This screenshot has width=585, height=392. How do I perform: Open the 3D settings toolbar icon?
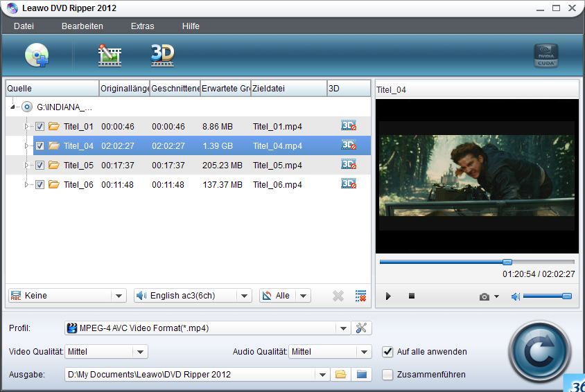point(162,55)
